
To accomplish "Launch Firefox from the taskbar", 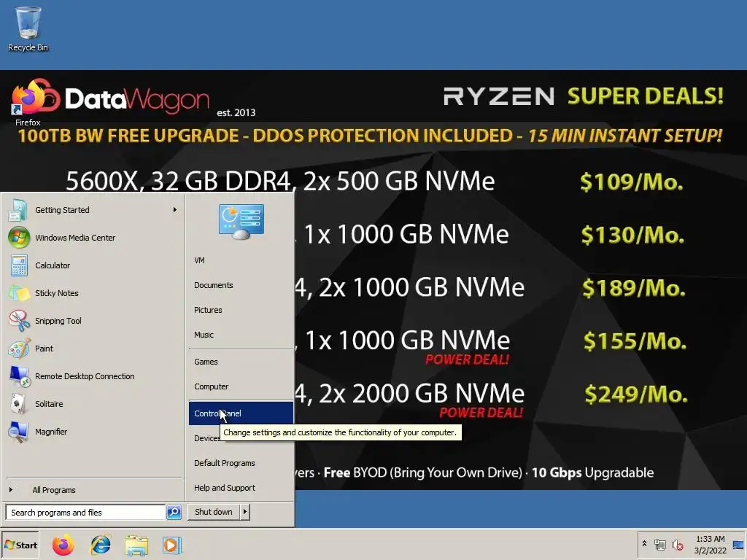I will pyautogui.click(x=63, y=545).
